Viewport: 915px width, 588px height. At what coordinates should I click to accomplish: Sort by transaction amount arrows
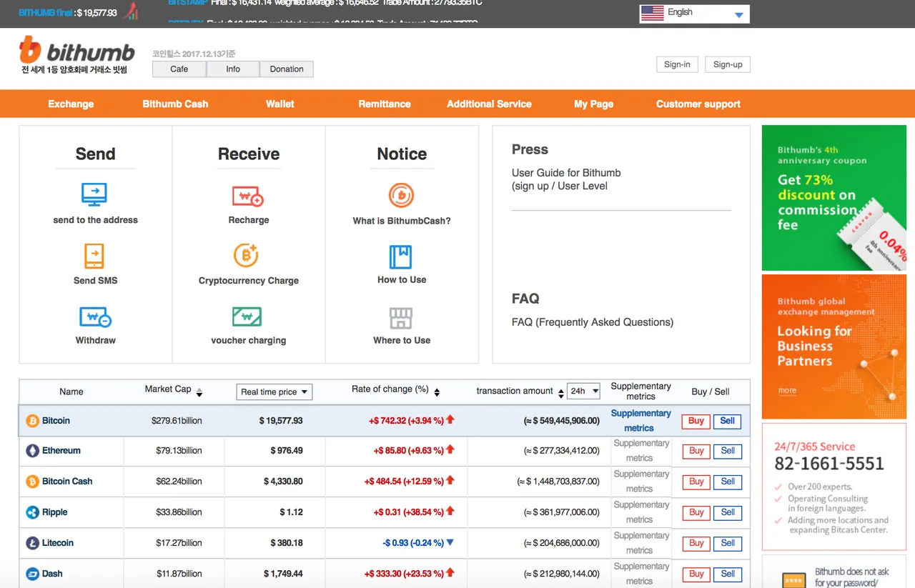coord(561,392)
